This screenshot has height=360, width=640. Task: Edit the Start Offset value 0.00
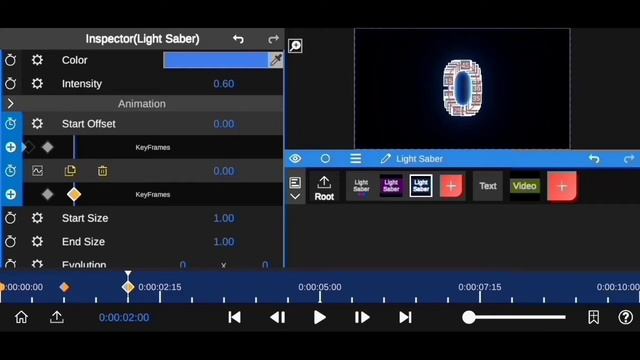click(x=224, y=124)
